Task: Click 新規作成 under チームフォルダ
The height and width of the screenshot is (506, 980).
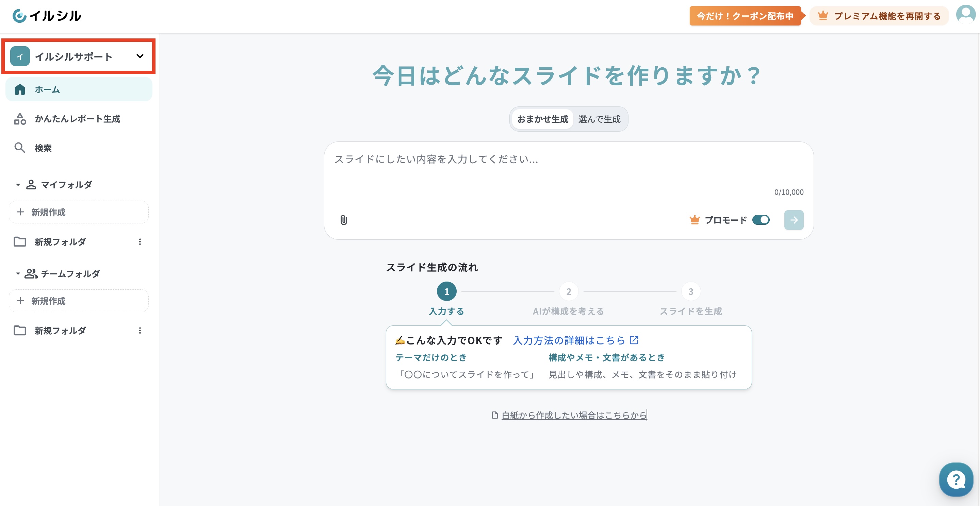Action: pos(79,301)
